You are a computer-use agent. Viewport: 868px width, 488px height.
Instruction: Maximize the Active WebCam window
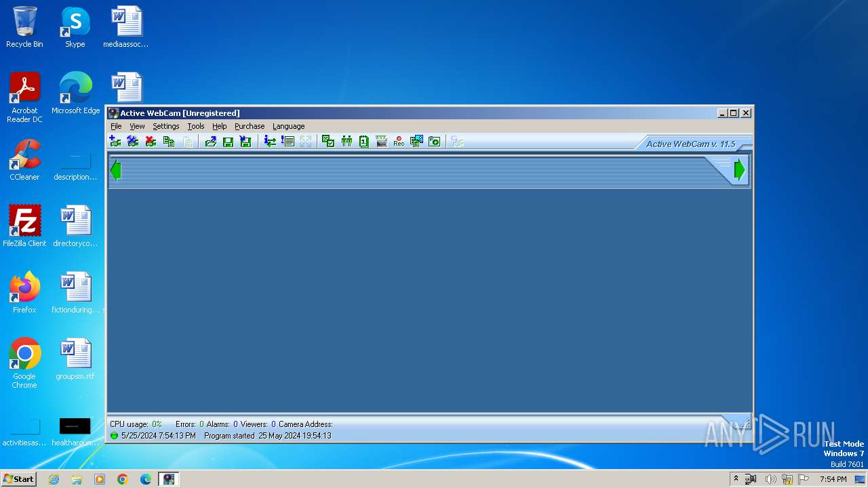pyautogui.click(x=734, y=113)
